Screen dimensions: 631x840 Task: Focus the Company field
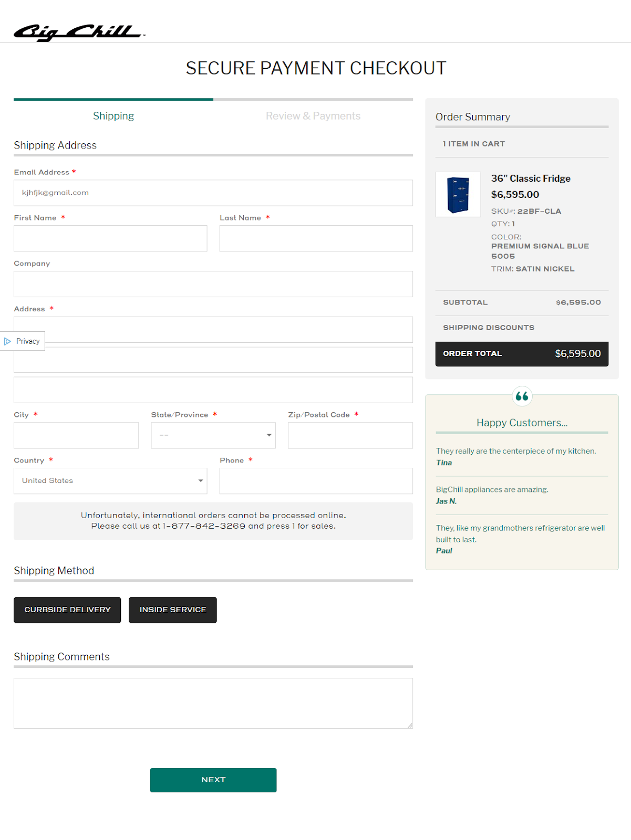[x=213, y=284]
